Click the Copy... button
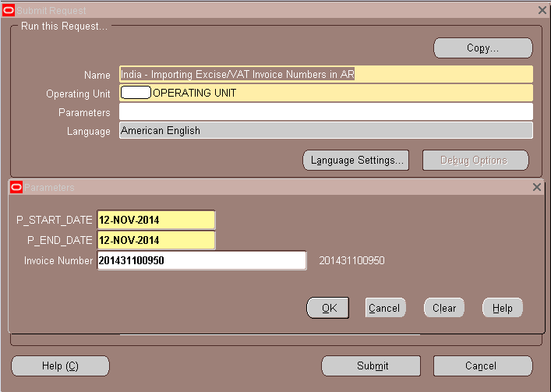The height and width of the screenshot is (392, 551). [x=483, y=48]
